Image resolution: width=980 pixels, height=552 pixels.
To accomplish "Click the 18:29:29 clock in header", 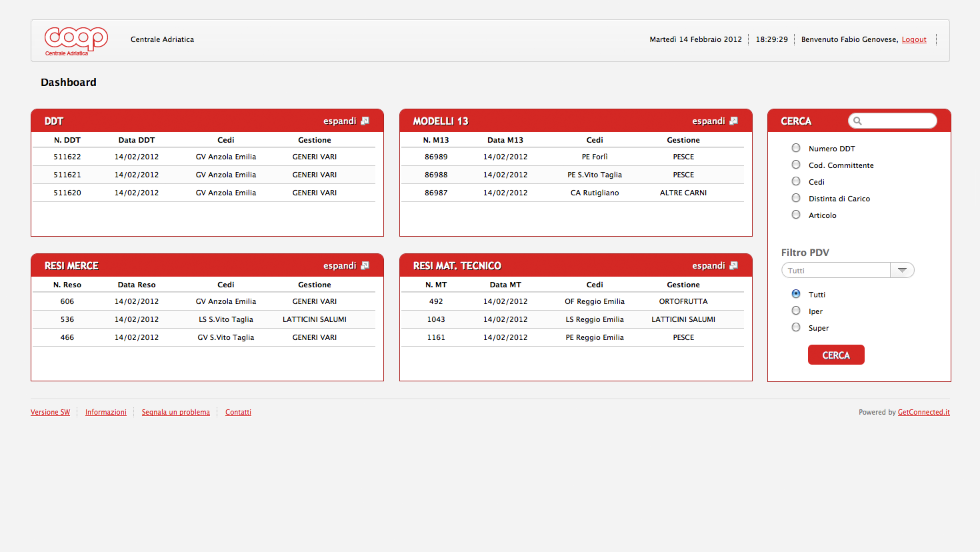I will (772, 39).
